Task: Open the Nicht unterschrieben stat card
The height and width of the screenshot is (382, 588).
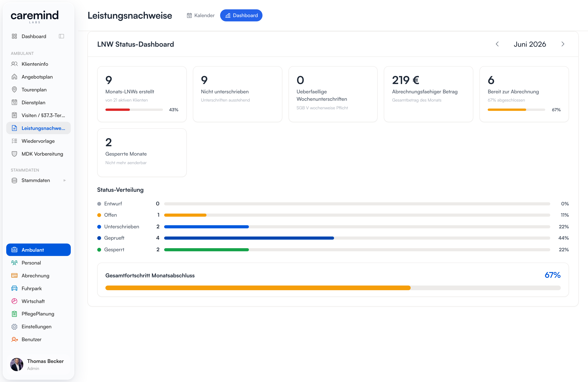Action: click(x=237, y=94)
